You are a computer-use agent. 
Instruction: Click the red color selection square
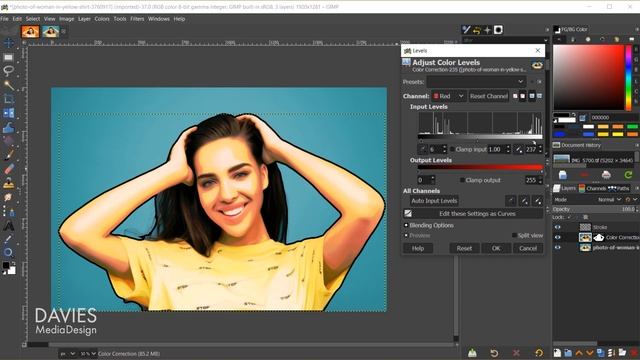tap(588, 77)
